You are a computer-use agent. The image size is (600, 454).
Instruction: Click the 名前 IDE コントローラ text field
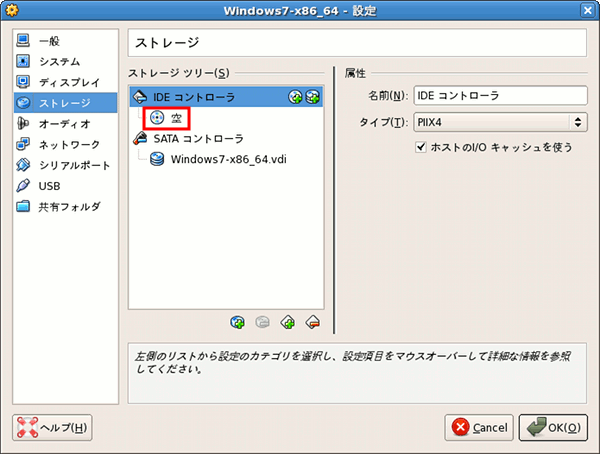pos(499,96)
